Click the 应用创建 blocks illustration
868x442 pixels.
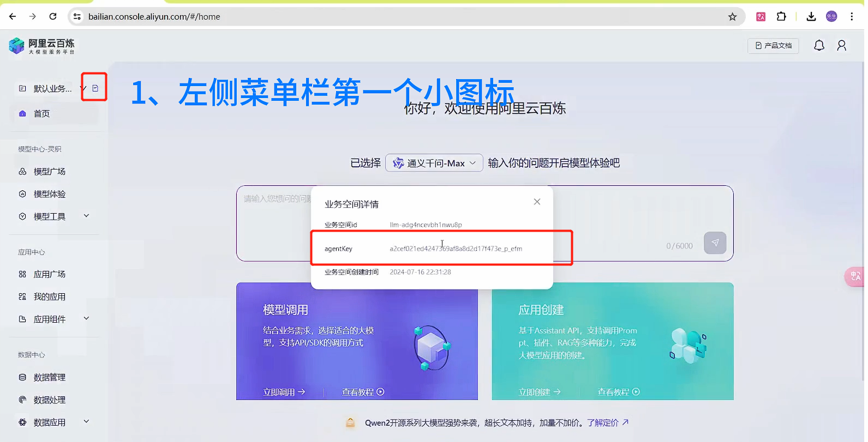688,346
